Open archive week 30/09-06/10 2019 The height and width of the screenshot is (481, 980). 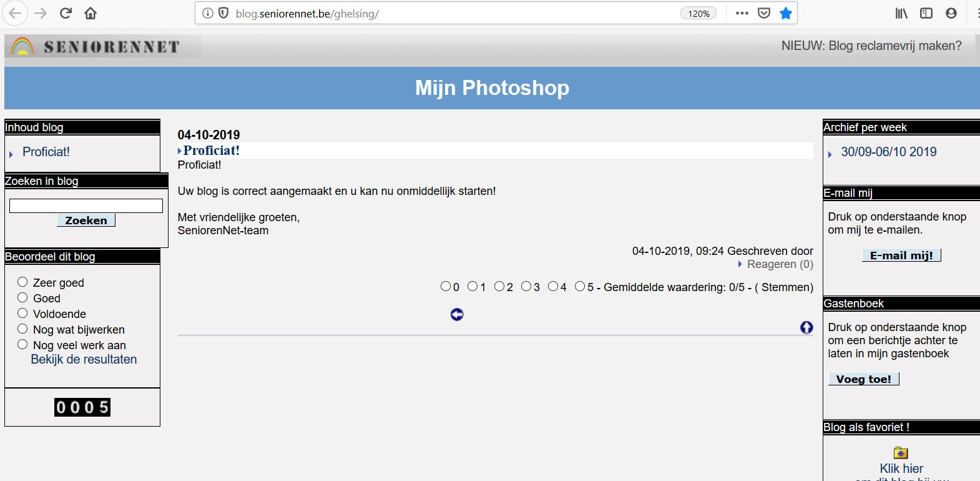point(889,152)
